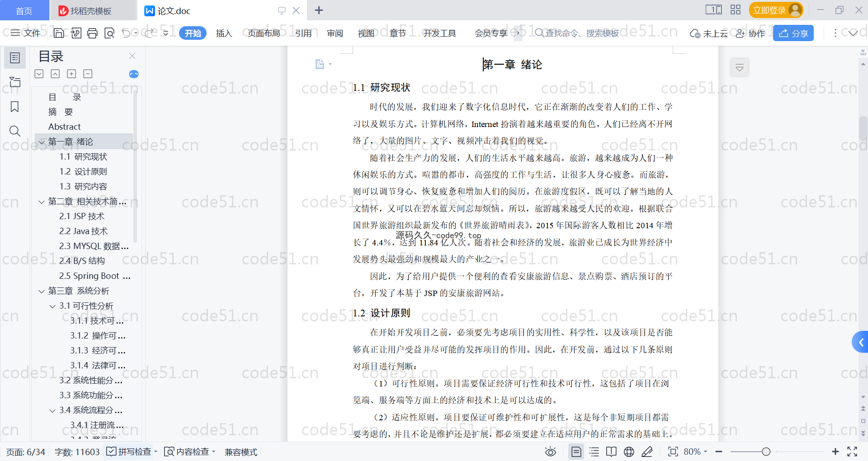Click the 未上云 cloud status button
The image size is (868, 461).
click(x=709, y=33)
